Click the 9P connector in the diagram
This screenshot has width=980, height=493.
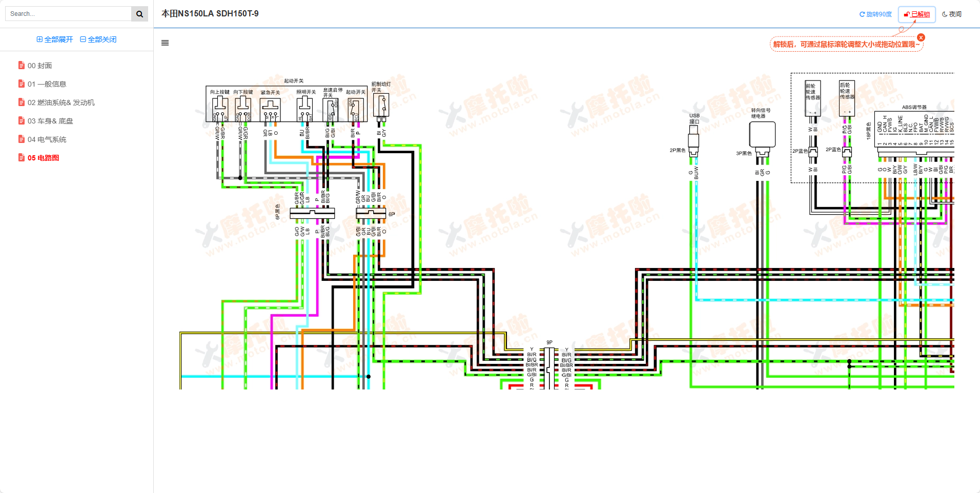549,366
